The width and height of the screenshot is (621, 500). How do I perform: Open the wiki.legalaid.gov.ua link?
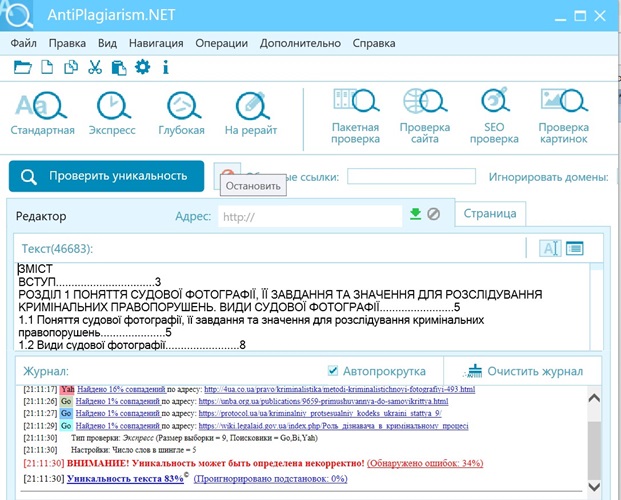click(333, 426)
